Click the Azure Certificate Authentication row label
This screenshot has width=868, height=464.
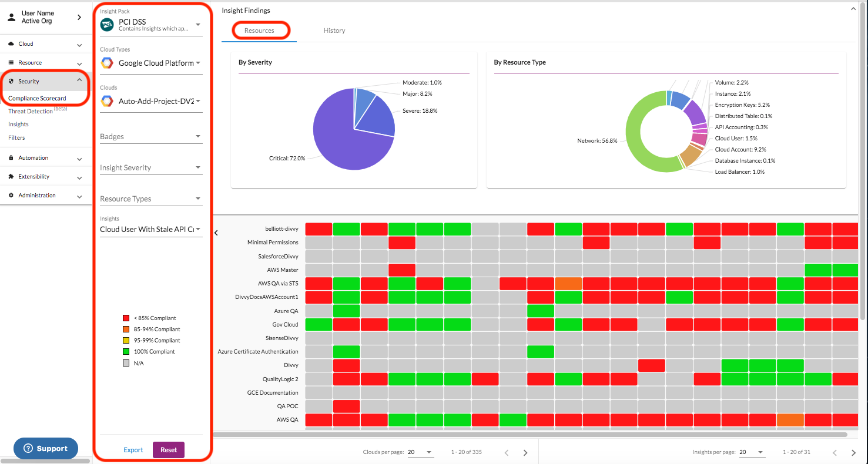pyautogui.click(x=258, y=352)
